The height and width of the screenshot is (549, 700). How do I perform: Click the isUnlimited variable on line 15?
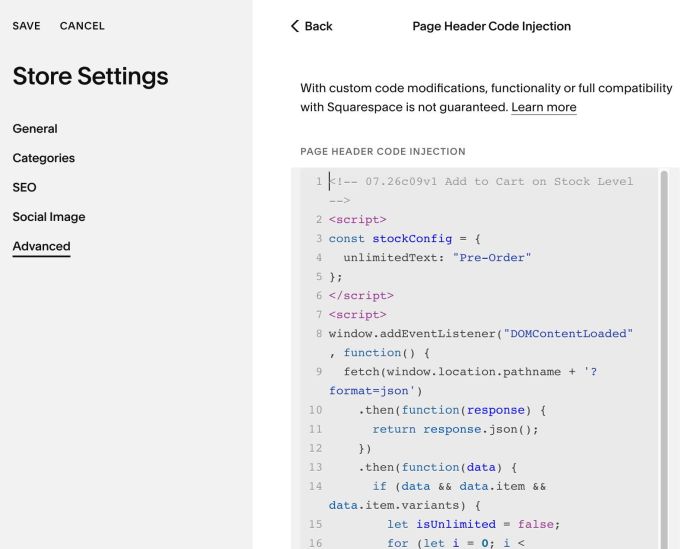pyautogui.click(x=456, y=524)
